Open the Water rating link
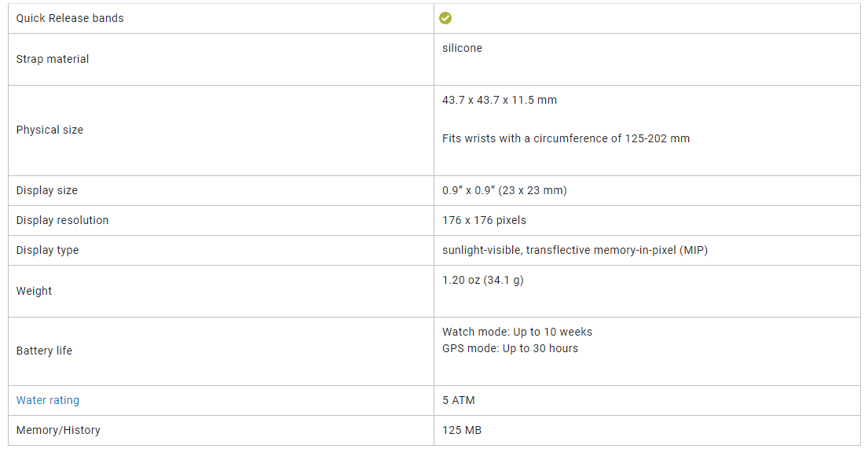This screenshot has height=452, width=868. pyautogui.click(x=48, y=400)
